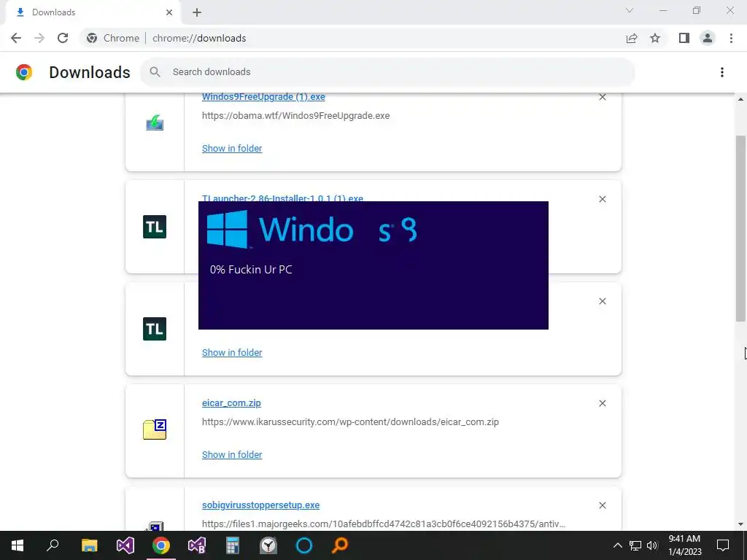Image resolution: width=747 pixels, height=560 pixels.
Task: Open the tab search dropdown chevron
Action: (630, 10)
